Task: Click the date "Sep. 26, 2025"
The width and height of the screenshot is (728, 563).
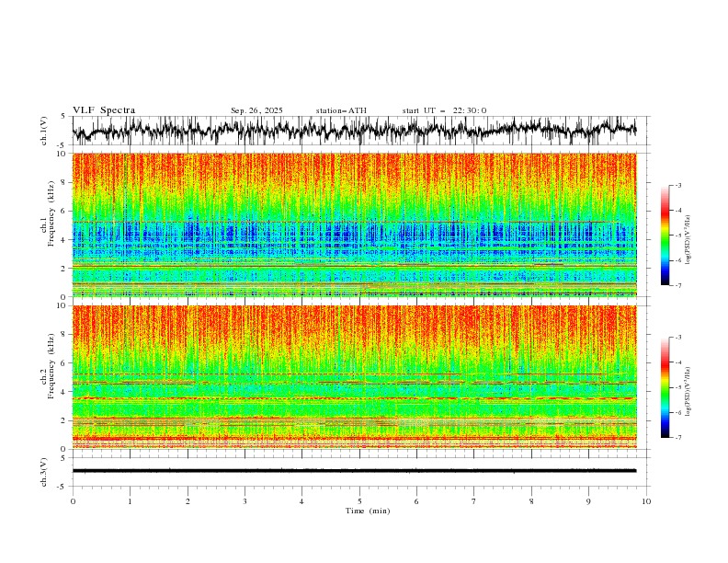Action: pyautogui.click(x=256, y=110)
